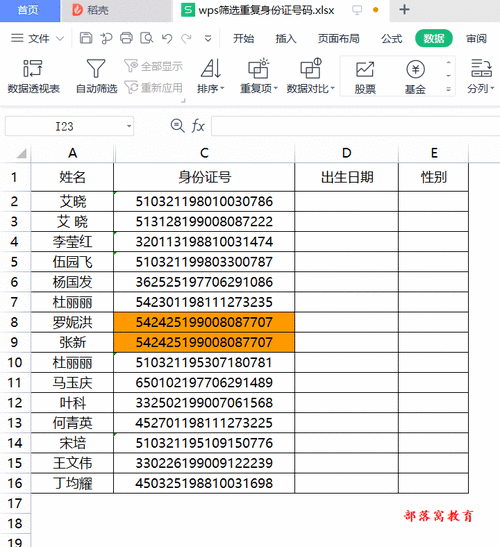Select the wps筛选重复身份证号码.xlsx document tab
This screenshot has width=500, height=547.
pyautogui.click(x=266, y=10)
